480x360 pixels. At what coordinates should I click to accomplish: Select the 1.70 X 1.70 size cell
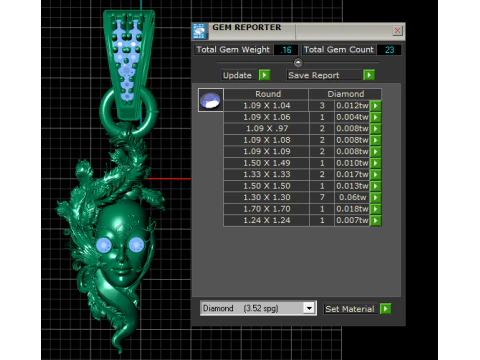(266, 209)
